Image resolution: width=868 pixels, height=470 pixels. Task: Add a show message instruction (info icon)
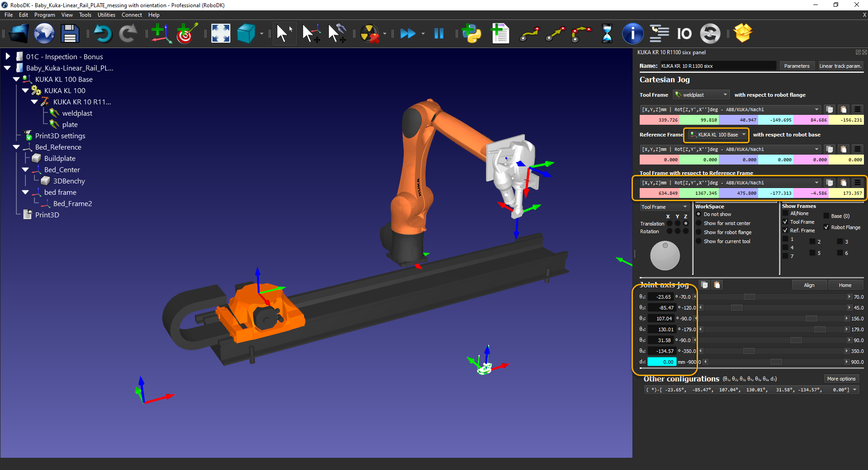click(632, 33)
